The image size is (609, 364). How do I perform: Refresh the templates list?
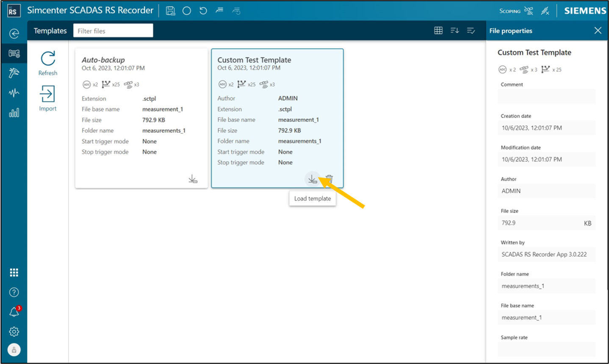48,63
